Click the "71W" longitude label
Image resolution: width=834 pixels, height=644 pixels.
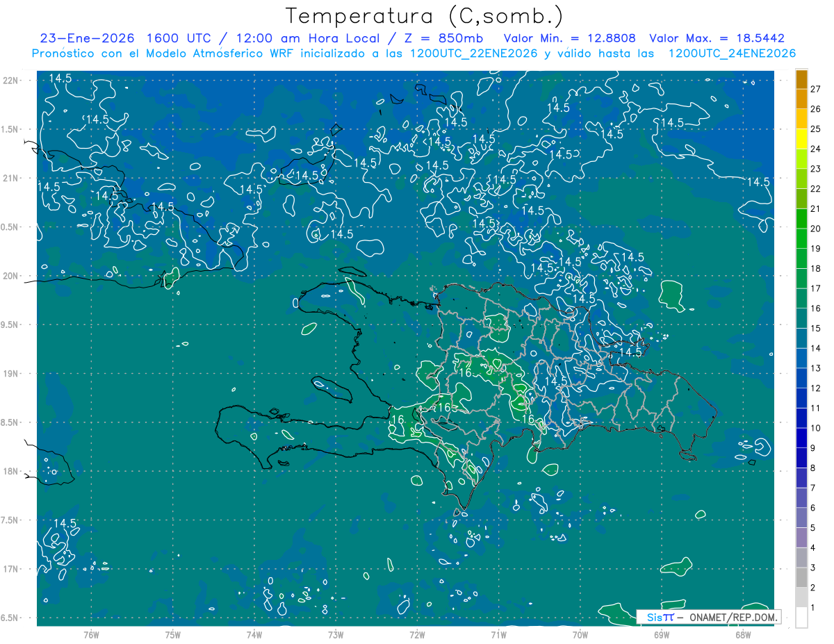point(498,635)
